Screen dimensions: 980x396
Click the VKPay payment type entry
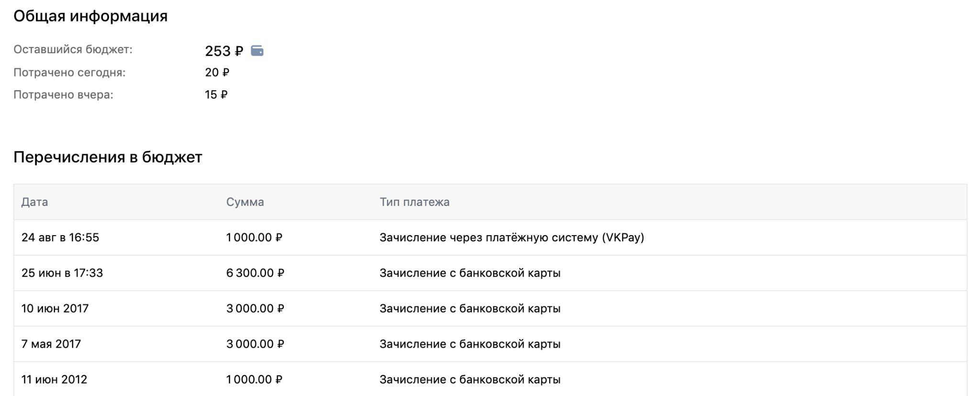[512, 238]
